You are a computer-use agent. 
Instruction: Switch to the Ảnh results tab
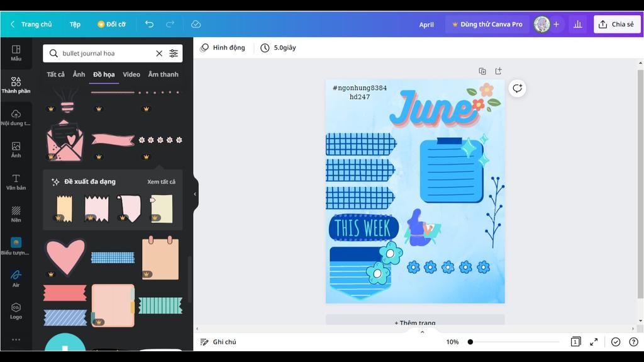click(x=79, y=74)
